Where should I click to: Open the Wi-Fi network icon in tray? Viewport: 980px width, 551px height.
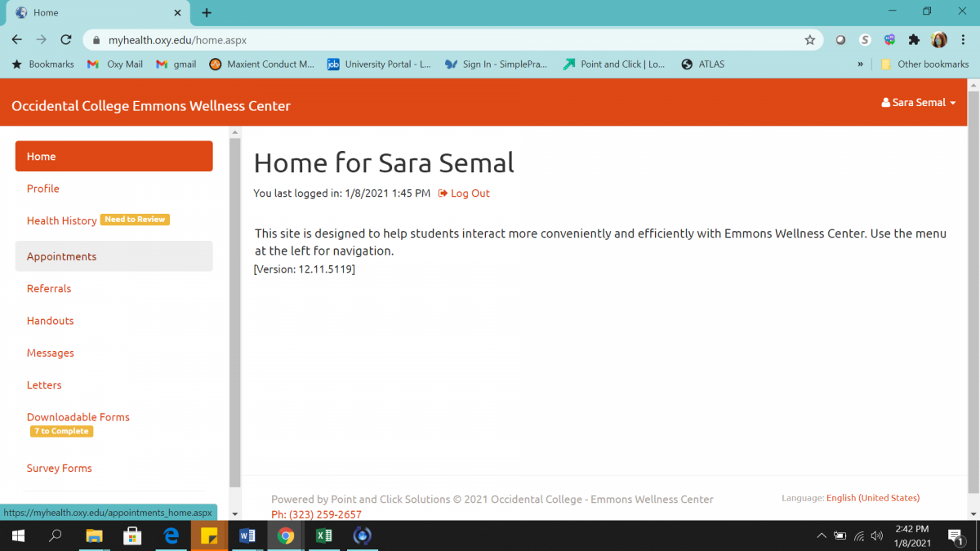(859, 536)
